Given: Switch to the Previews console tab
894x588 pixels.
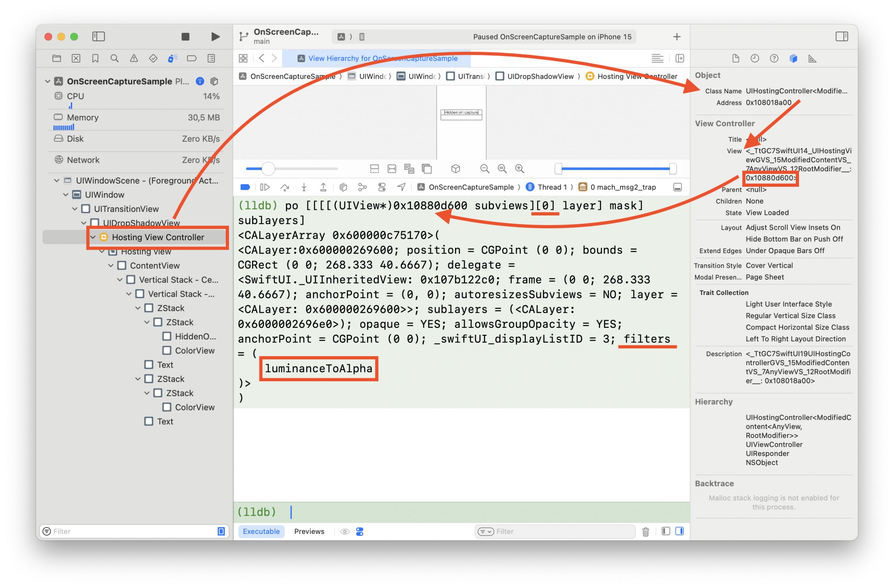Looking at the screenshot, I should (309, 531).
